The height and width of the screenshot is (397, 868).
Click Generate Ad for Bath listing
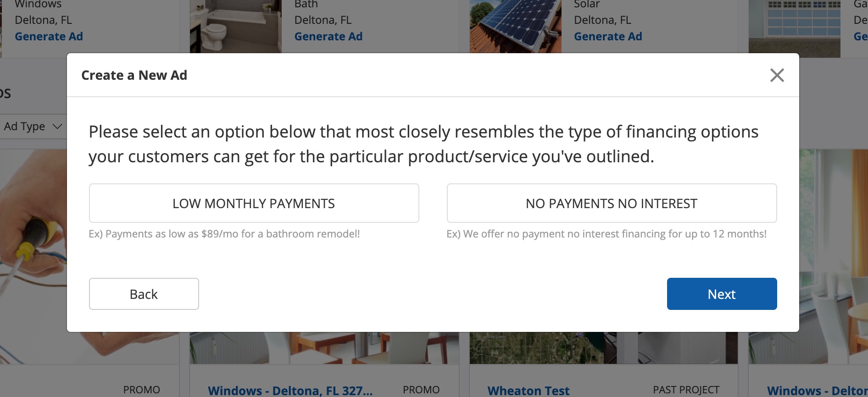pos(328,37)
